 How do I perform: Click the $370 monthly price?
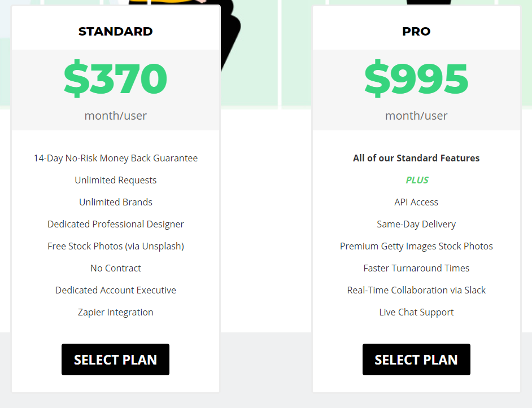pos(115,79)
